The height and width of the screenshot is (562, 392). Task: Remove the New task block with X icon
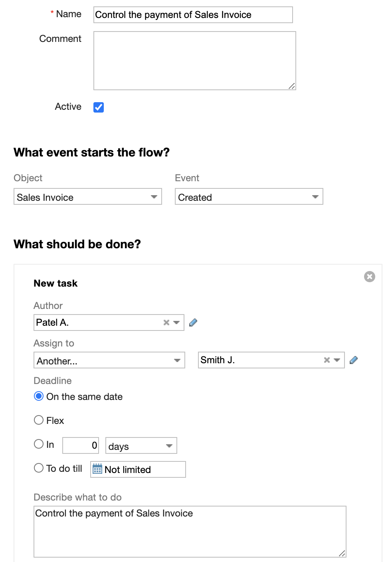click(370, 277)
